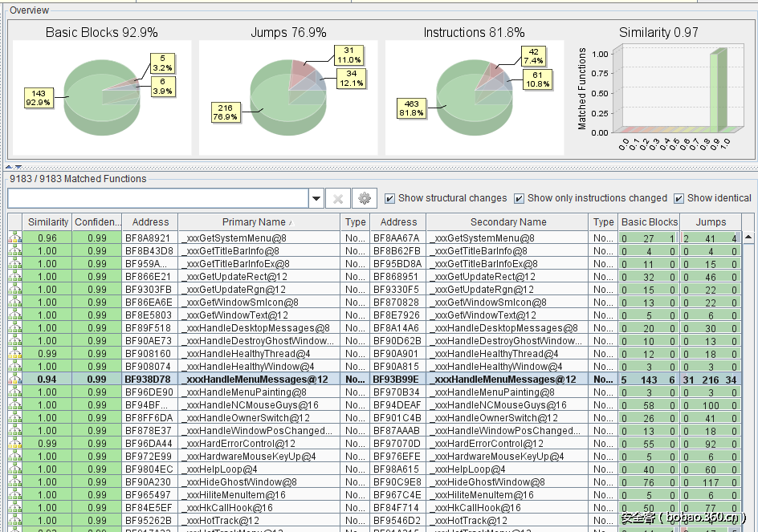Click the Basic Blocks column header
This screenshot has width=758, height=532.
649,222
